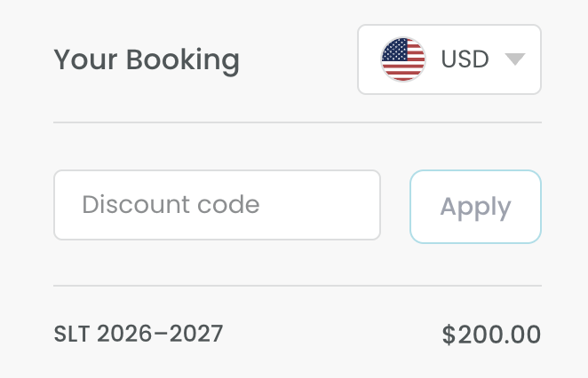Expand currency list via gray triangle arrow
This screenshot has width=588, height=378.
[x=515, y=59]
